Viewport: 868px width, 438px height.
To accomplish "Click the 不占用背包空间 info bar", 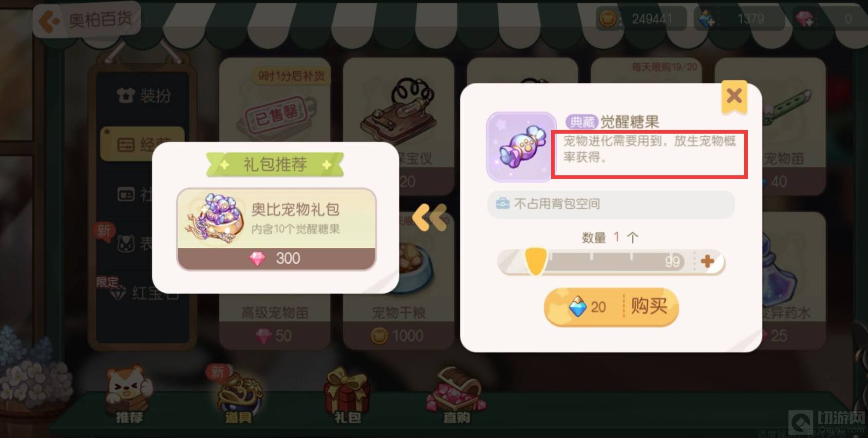I will pyautogui.click(x=611, y=204).
